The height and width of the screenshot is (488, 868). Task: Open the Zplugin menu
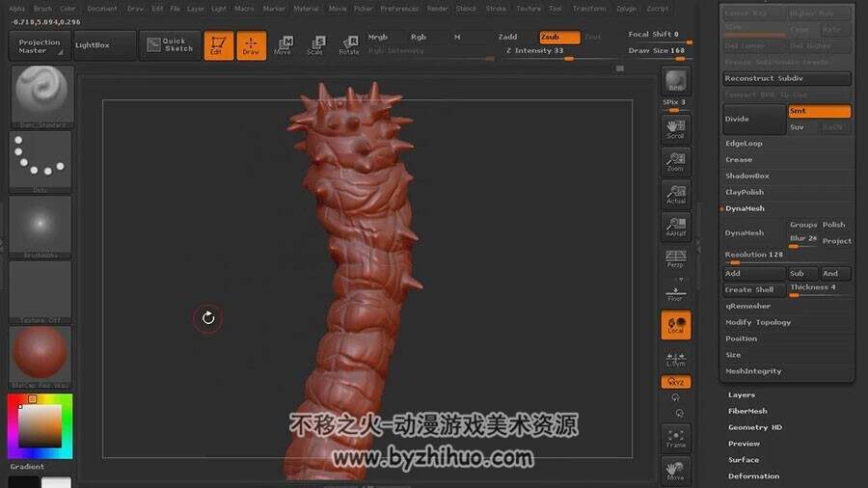(x=627, y=9)
